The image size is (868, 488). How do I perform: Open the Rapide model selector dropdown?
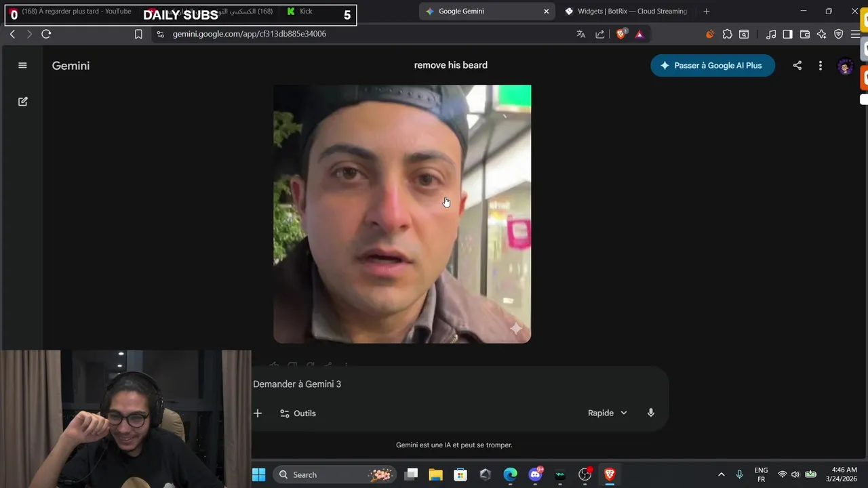pos(608,413)
